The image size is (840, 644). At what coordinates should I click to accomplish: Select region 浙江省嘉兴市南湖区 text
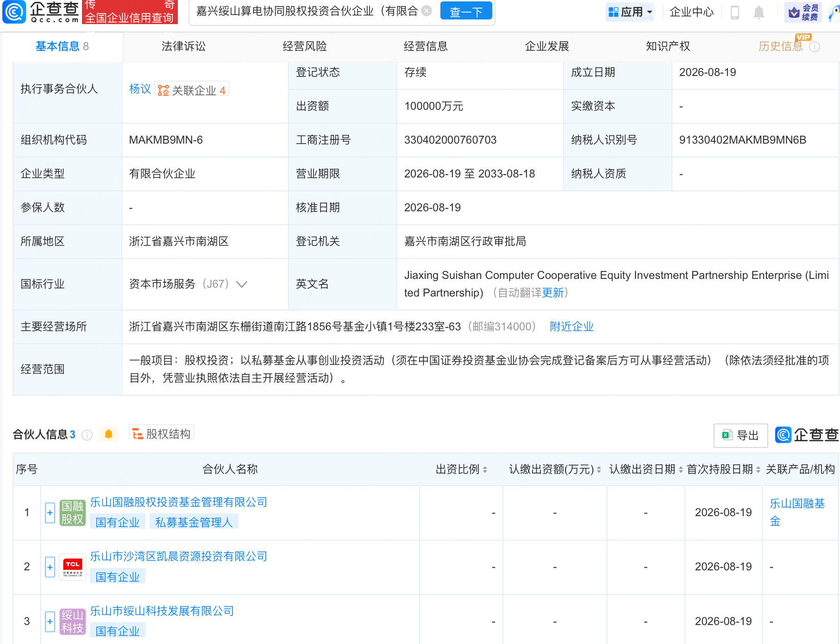coord(179,241)
